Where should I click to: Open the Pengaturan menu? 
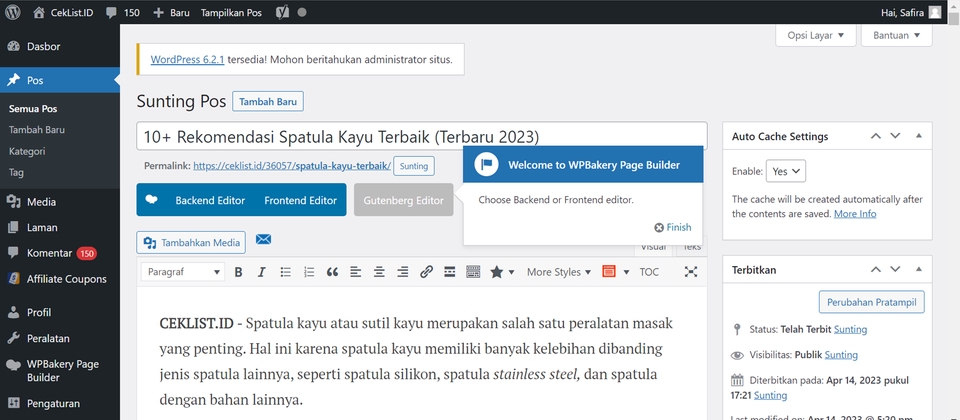[x=60, y=403]
